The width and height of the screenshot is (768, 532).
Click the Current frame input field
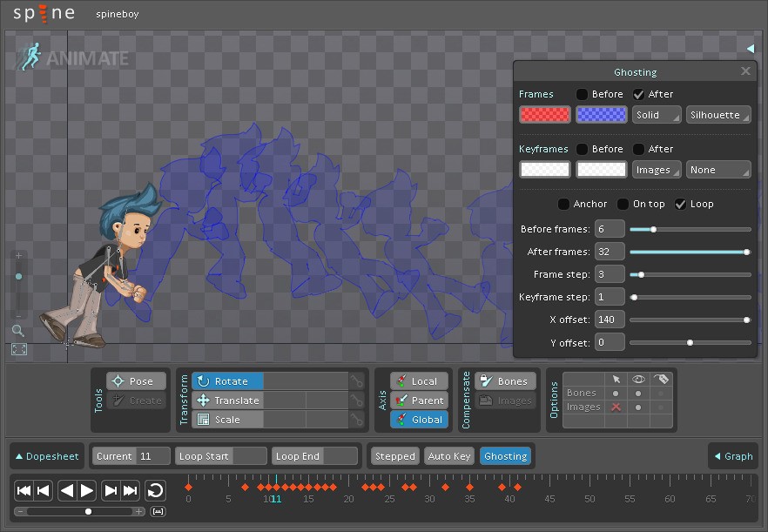[x=153, y=456]
